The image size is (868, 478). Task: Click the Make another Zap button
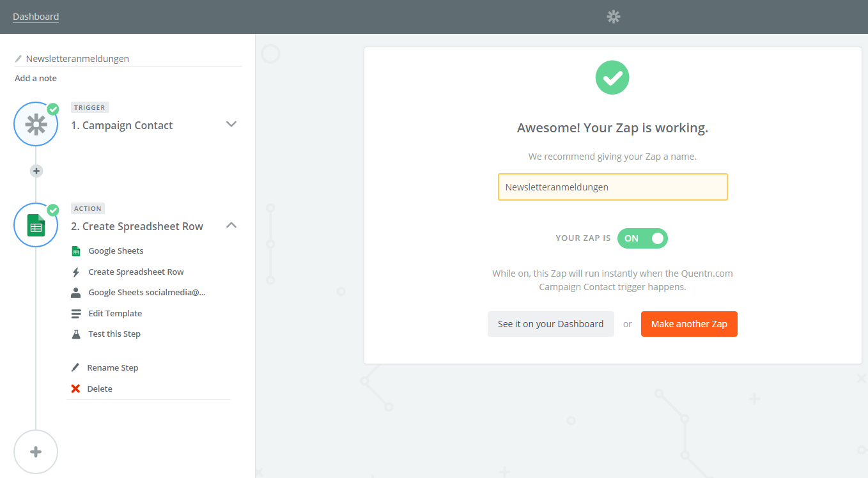click(689, 324)
